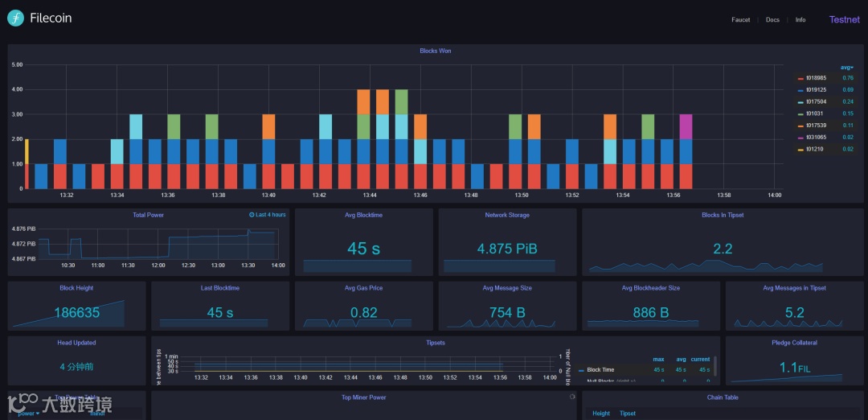This screenshot has width=868, height=420.
Task: Toggle the Block Time series in Tipsets legend
Action: pyautogui.click(x=600, y=369)
